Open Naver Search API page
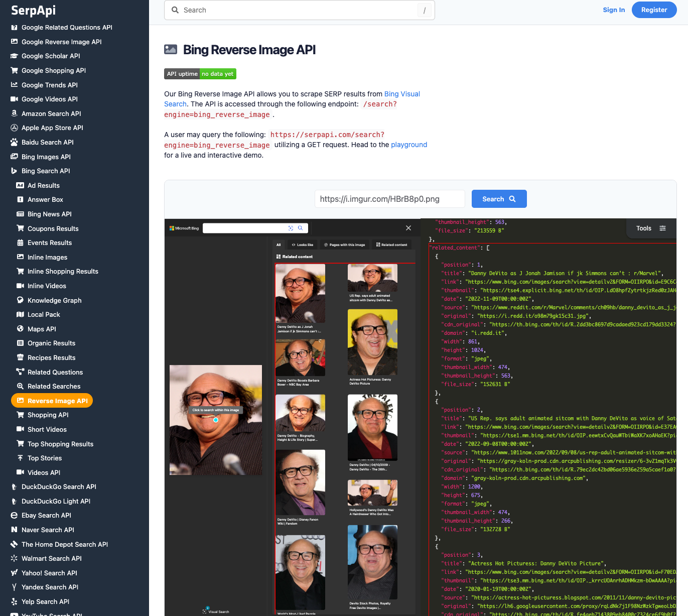 coord(48,530)
